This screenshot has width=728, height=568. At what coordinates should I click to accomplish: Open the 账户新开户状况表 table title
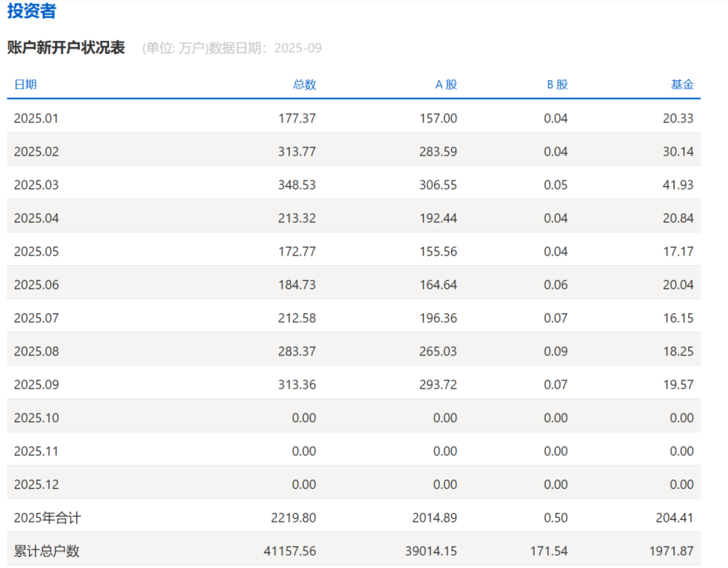point(67,48)
